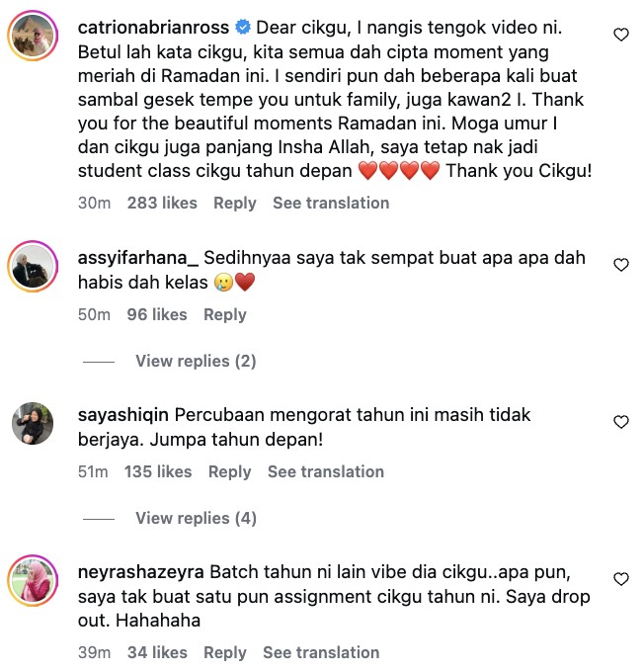This screenshot has height=672, width=644.
Task: Like catrionabrianross's comment with the heart icon
Action: [621, 35]
